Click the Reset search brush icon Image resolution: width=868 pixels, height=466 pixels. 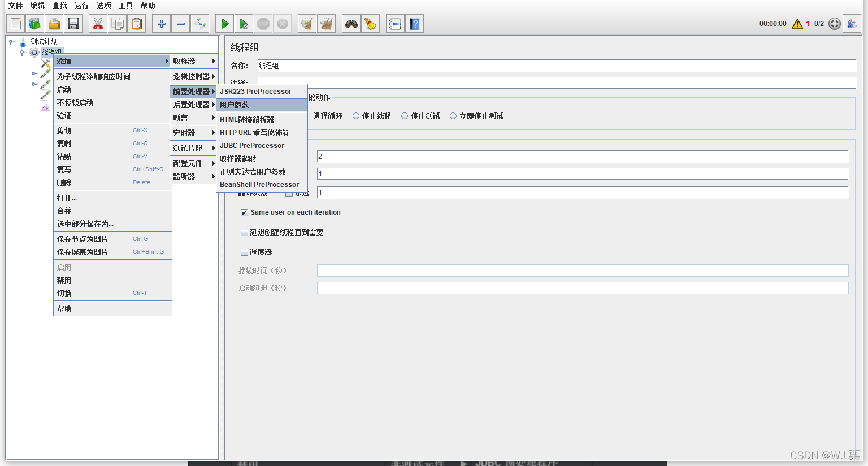(371, 24)
